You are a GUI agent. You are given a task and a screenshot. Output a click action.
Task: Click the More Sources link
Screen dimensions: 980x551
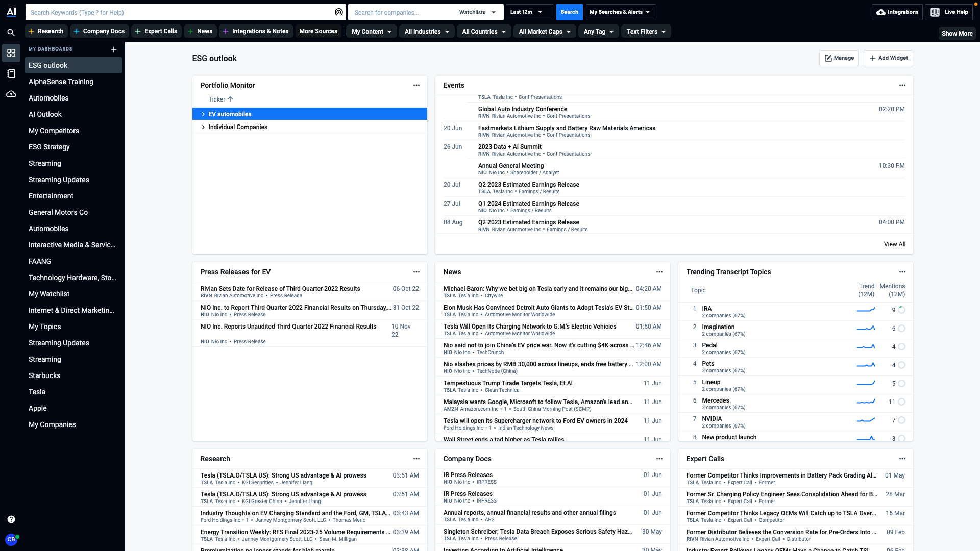point(318,31)
